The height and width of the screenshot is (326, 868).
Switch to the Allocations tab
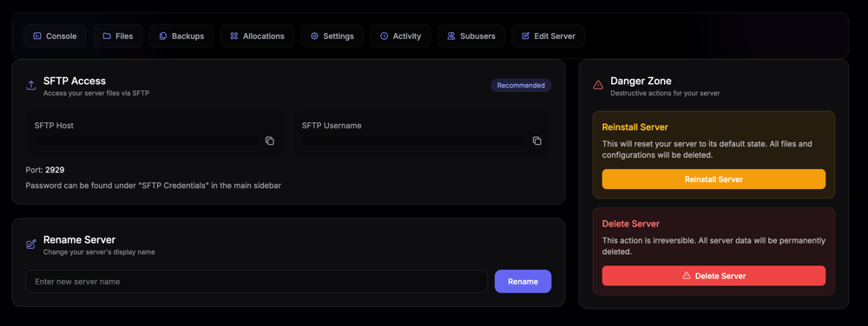click(257, 36)
